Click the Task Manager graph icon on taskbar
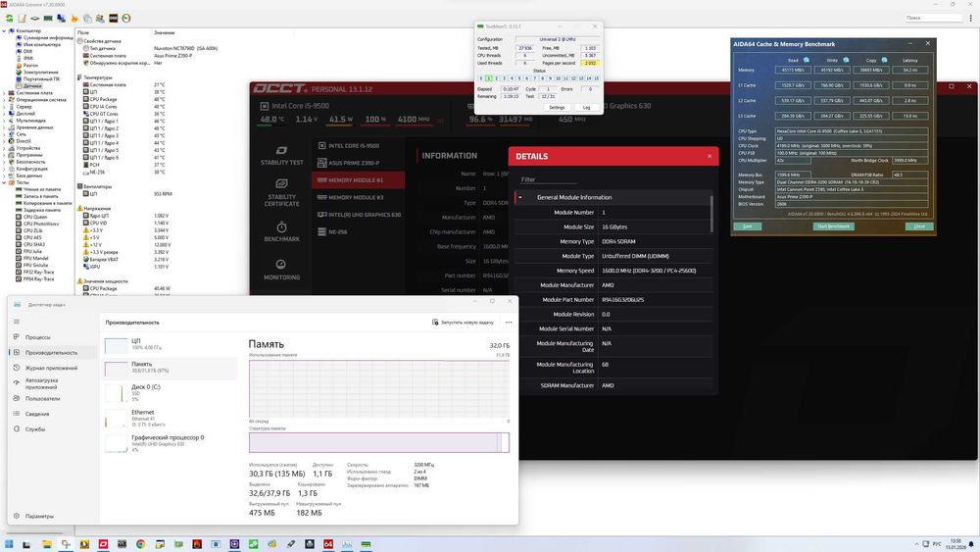 pos(347,544)
